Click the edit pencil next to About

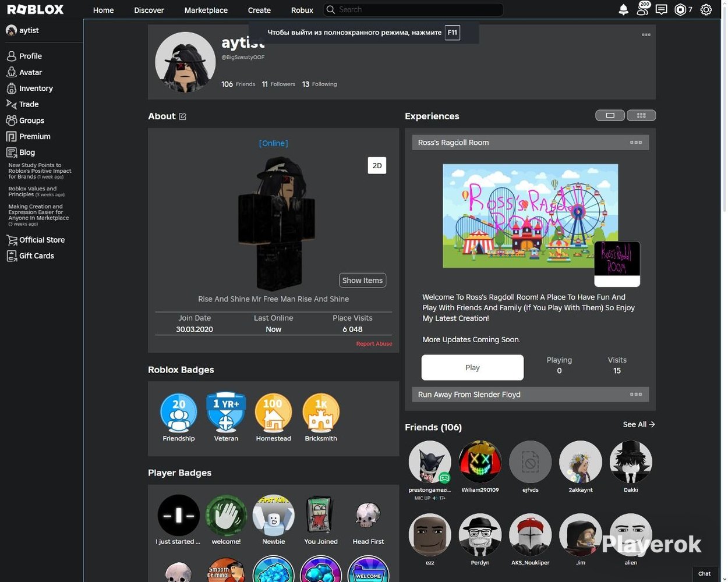[182, 116]
